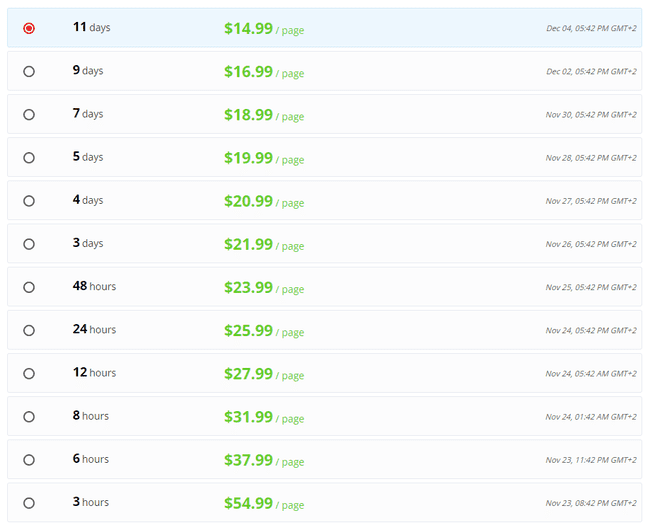The image size is (650, 530).
Task: Click the Dec 02, 05:42 PM deadline date
Action: (591, 71)
